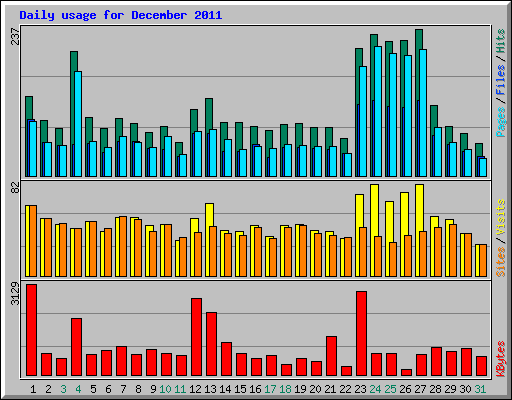This screenshot has height=400, width=512.
Task: Click the 'Pages' legend label
Action: pyautogui.click(x=501, y=122)
